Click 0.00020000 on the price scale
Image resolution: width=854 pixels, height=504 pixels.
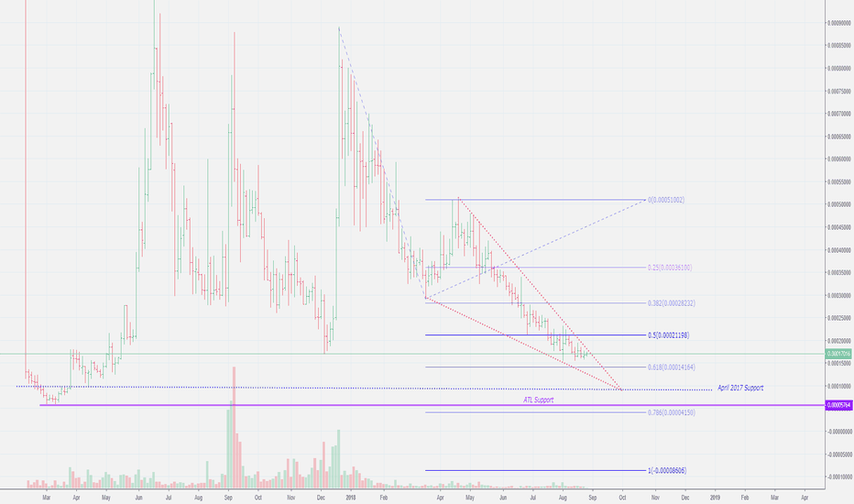pos(838,341)
